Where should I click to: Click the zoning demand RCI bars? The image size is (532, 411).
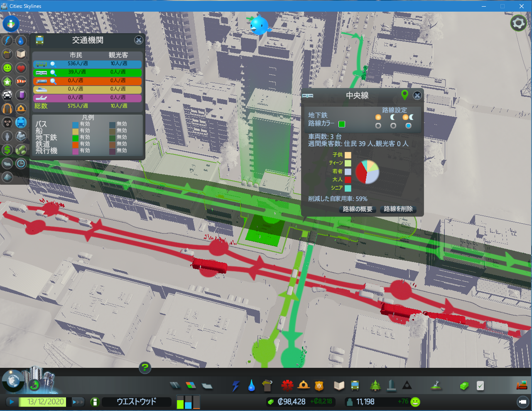pyautogui.click(x=188, y=402)
